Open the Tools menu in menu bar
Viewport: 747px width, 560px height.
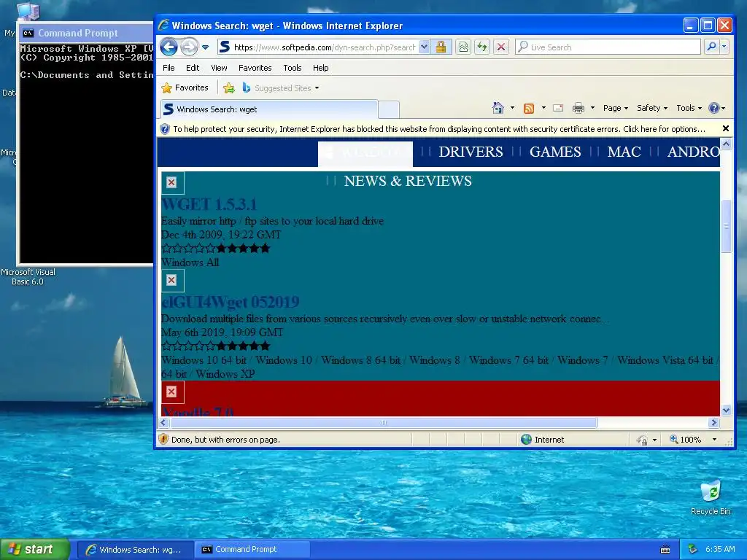coord(292,68)
